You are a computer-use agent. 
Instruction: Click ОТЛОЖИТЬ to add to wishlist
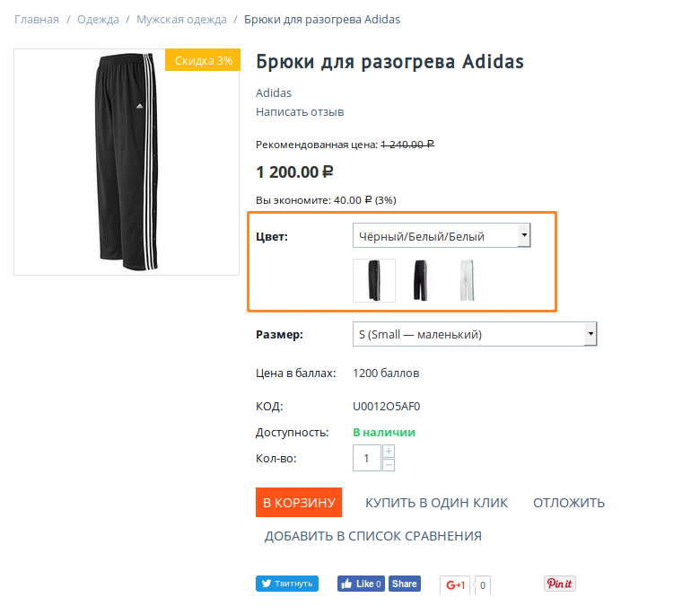tap(569, 503)
